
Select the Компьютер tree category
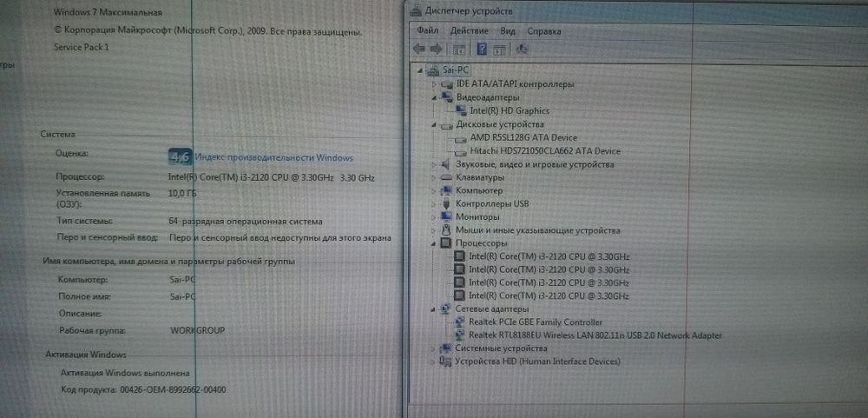(x=479, y=190)
